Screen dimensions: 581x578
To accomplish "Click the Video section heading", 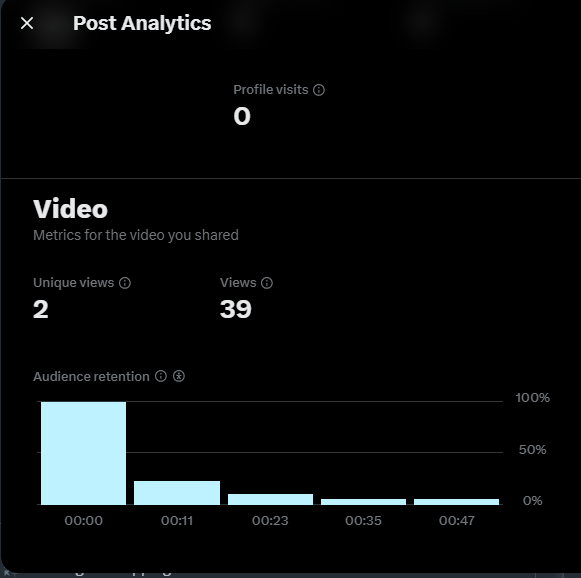I will point(70,209).
